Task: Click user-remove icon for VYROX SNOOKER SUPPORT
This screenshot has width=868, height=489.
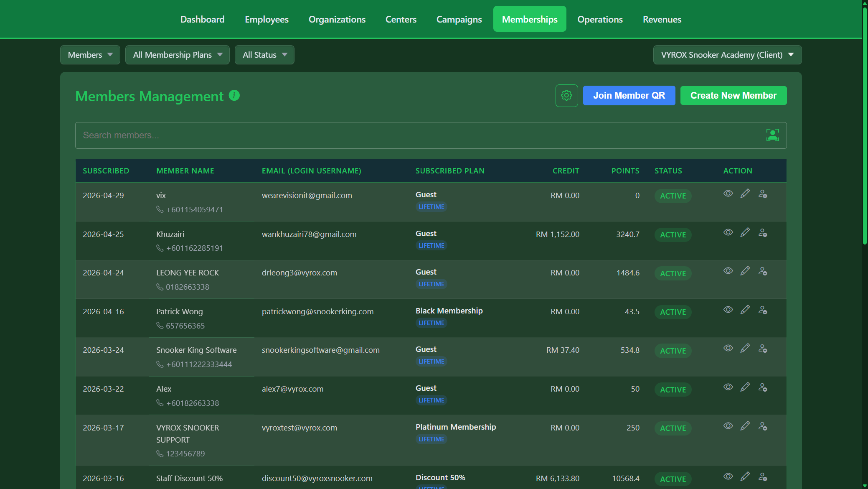Action: (763, 426)
